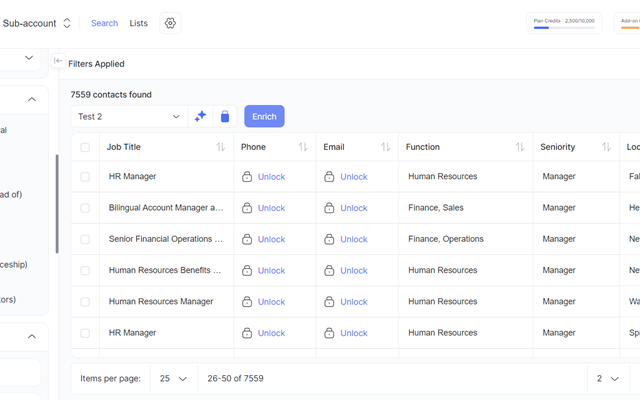The height and width of the screenshot is (400, 640).
Task: Click email lock icon for Senior Financial Operations
Action: pyautogui.click(x=329, y=239)
